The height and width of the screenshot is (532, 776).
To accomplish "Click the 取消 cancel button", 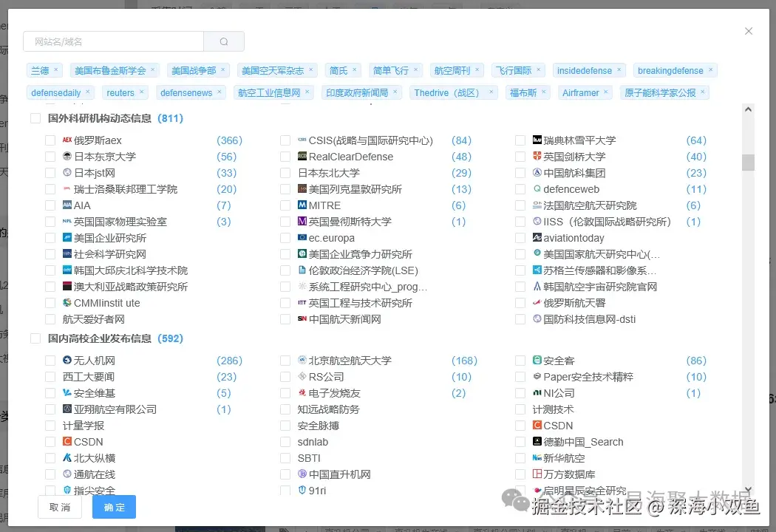I will (x=60, y=507).
